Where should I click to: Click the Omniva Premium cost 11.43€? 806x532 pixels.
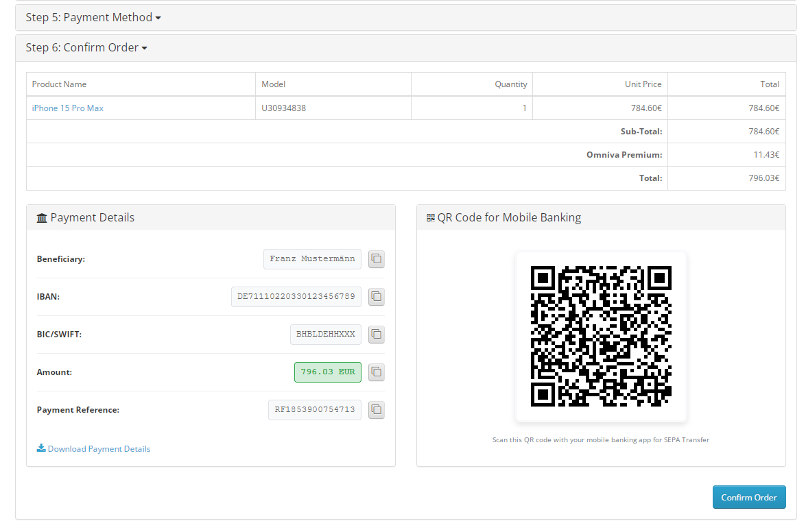(x=766, y=155)
